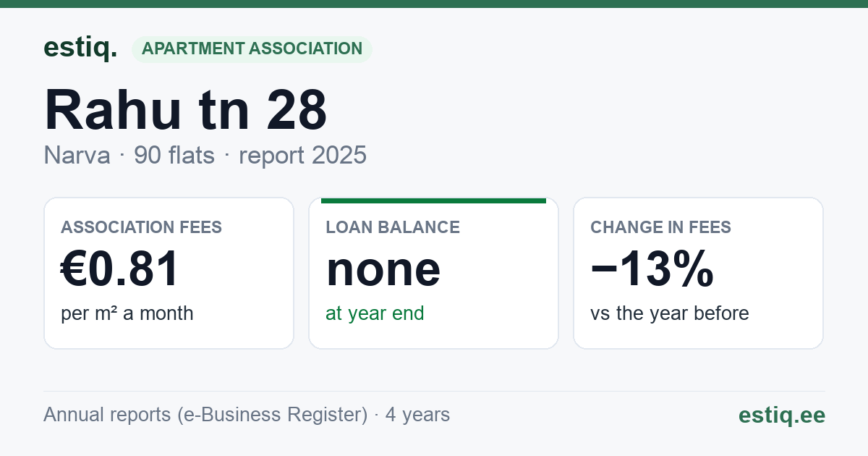
Task: Click the none loan value
Action: [383, 269]
